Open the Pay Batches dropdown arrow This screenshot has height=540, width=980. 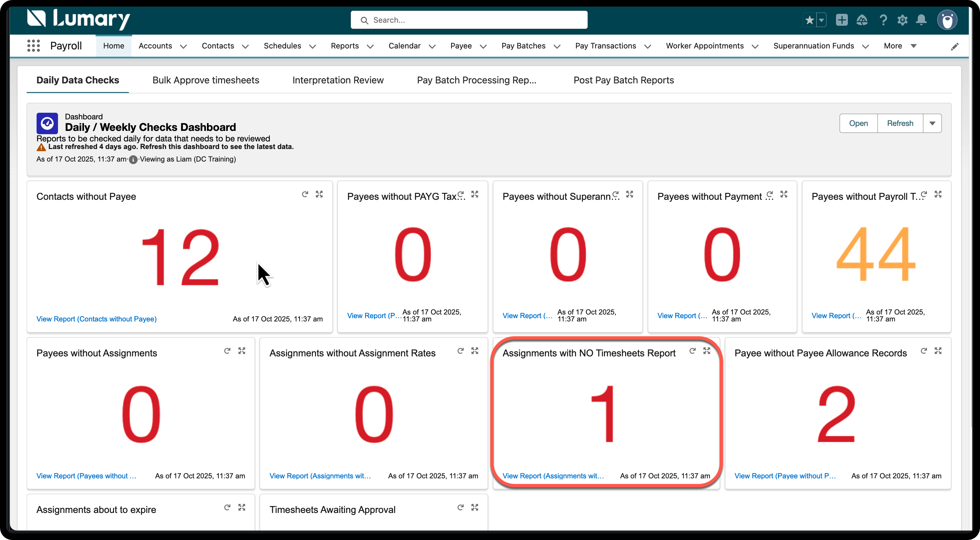pos(557,46)
